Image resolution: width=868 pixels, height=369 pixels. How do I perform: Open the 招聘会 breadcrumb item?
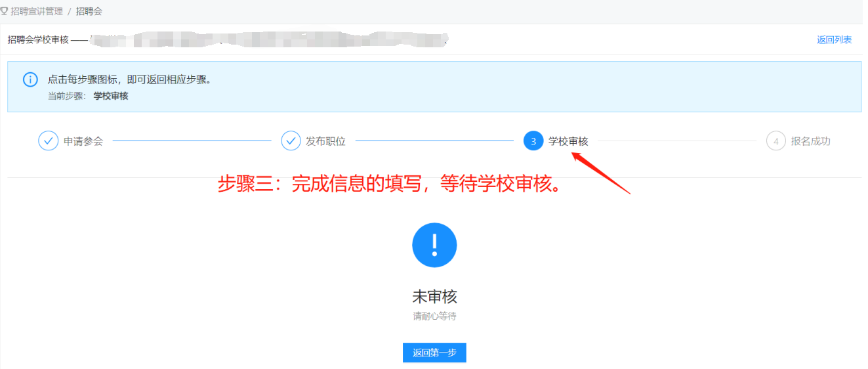[x=89, y=11]
